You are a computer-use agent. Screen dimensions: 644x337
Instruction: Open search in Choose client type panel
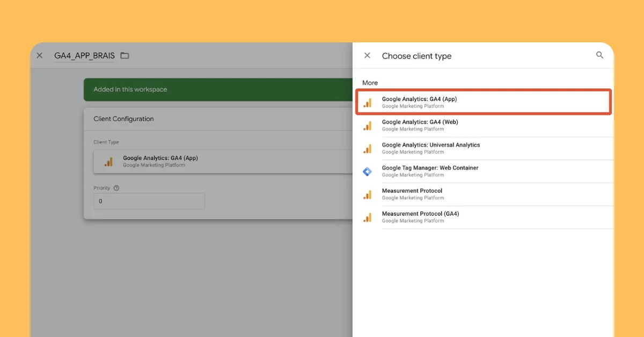point(599,55)
